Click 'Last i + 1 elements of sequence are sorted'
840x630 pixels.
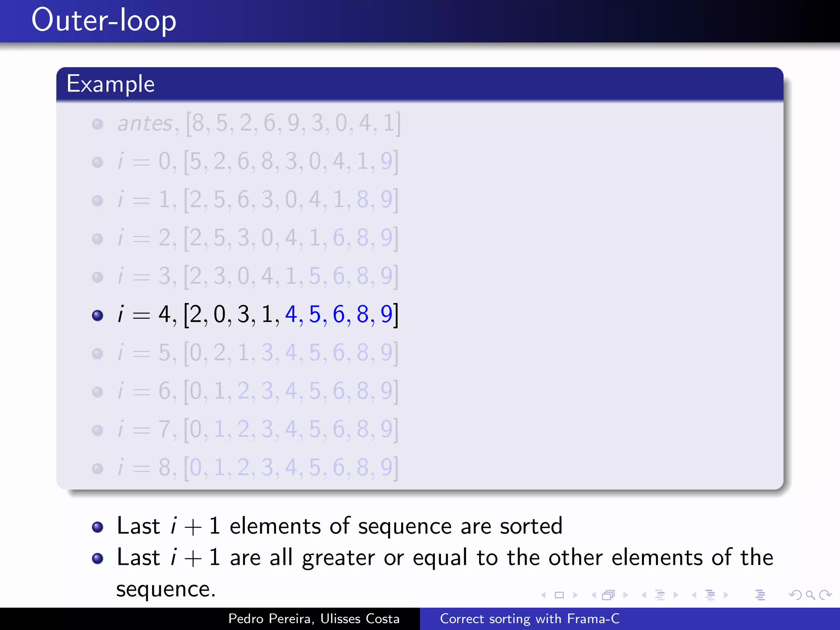pyautogui.click(x=340, y=526)
